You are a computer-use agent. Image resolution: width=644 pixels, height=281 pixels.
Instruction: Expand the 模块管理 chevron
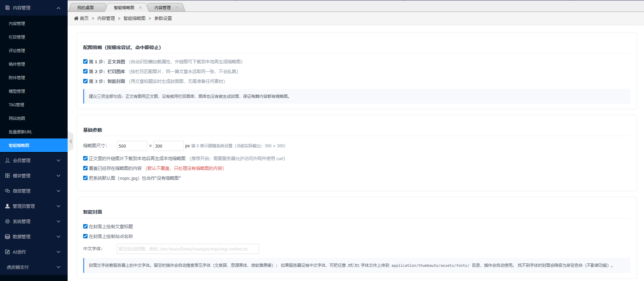click(58, 176)
